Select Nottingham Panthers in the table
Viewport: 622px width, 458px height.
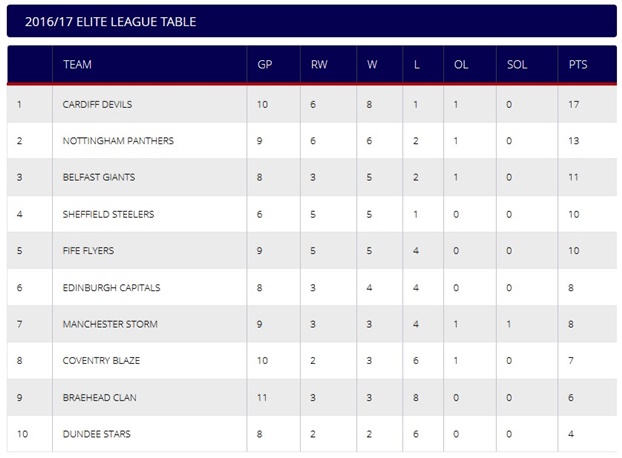coord(118,141)
